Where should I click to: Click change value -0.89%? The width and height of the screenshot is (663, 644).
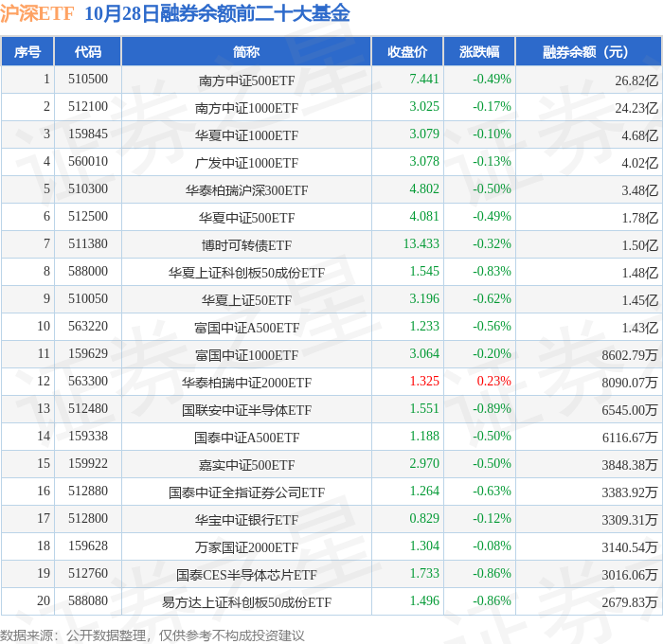coord(492,409)
